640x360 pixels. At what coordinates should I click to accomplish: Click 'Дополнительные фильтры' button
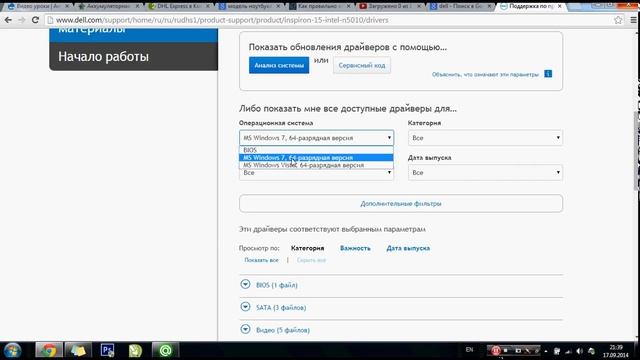point(401,203)
